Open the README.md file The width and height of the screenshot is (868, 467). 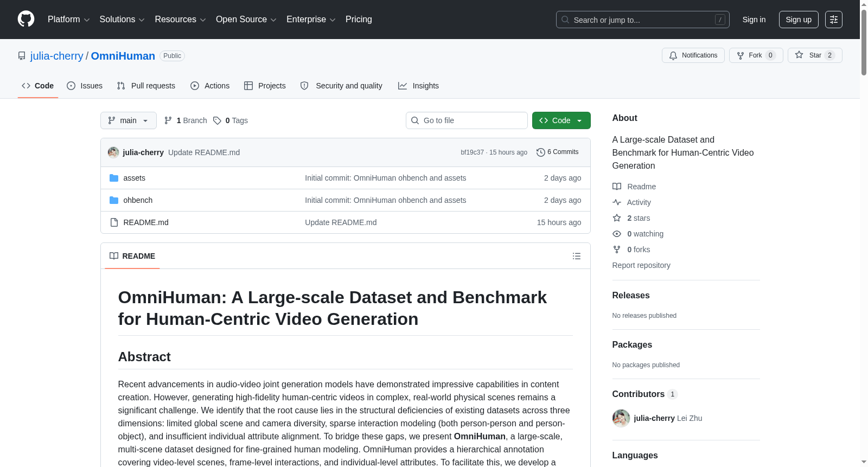click(146, 222)
